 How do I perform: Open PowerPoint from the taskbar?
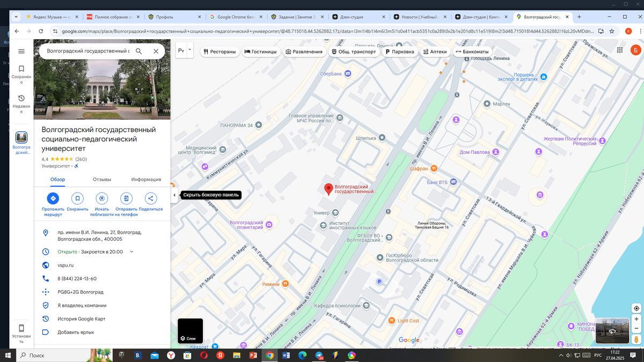[253, 355]
